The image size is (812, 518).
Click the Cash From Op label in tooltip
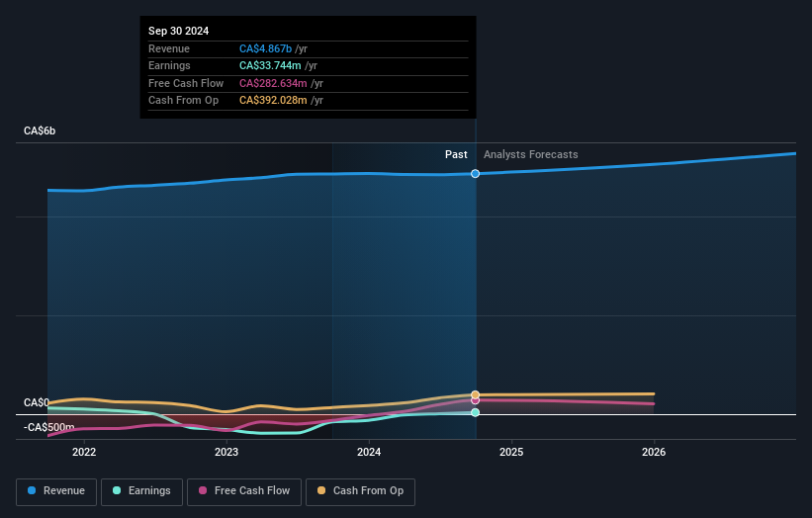coord(183,101)
